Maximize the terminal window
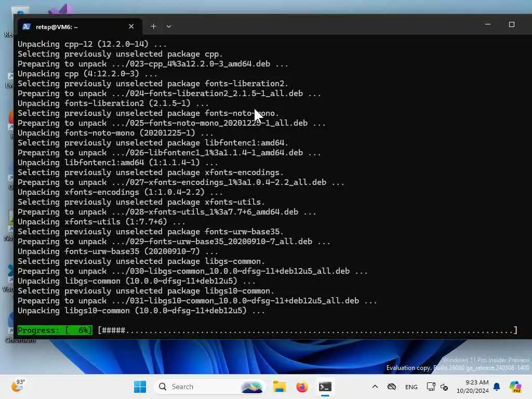Screen dimensions: 532x399 click(512, 24)
